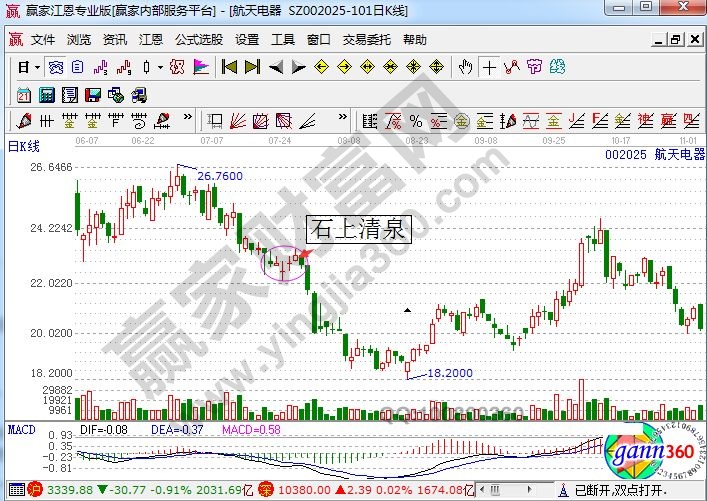Click the floppy disk save icon
The width and height of the screenshot is (707, 501).
[x=93, y=95]
